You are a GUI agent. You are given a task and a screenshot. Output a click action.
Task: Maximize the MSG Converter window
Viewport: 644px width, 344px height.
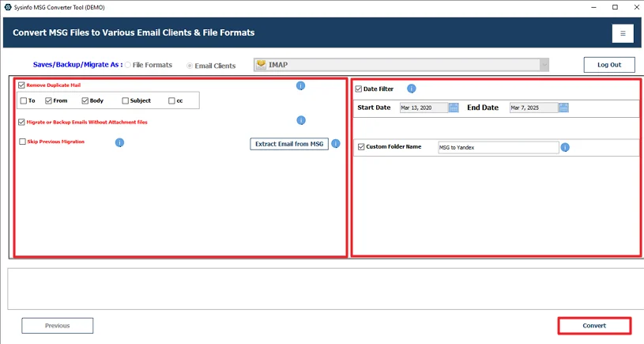pyautogui.click(x=615, y=7)
